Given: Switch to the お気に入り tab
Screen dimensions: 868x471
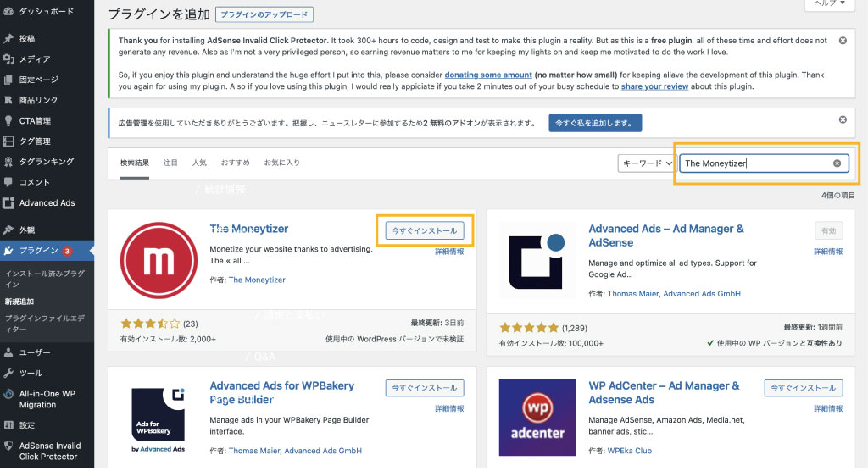Looking at the screenshot, I should coord(281,163).
